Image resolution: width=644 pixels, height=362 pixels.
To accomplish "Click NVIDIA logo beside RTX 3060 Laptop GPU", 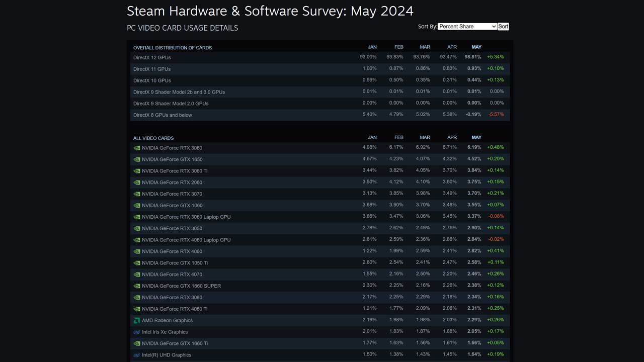I will click(137, 217).
